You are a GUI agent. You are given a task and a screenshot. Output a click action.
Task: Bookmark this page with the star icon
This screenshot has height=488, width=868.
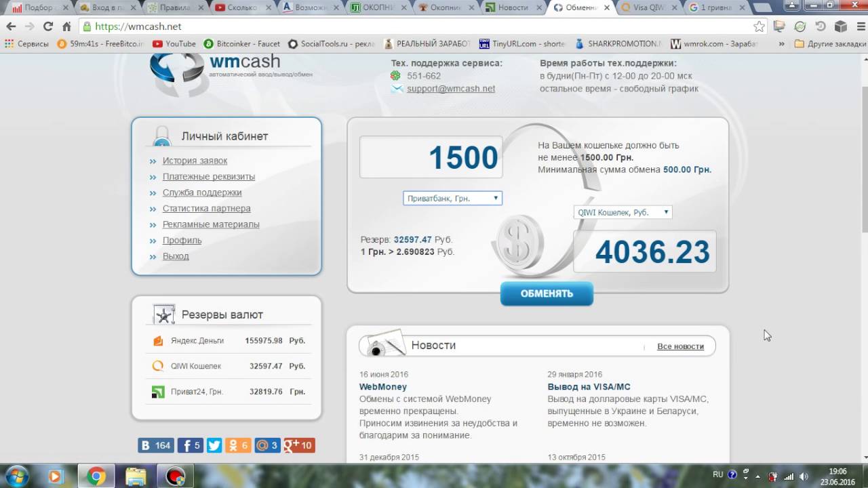point(759,26)
